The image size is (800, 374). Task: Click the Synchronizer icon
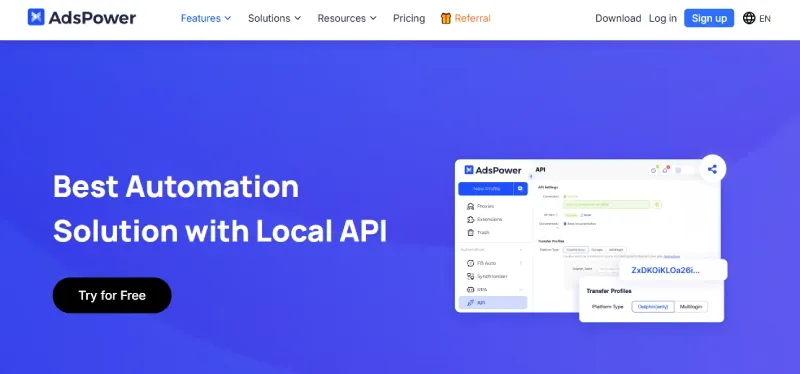point(470,277)
